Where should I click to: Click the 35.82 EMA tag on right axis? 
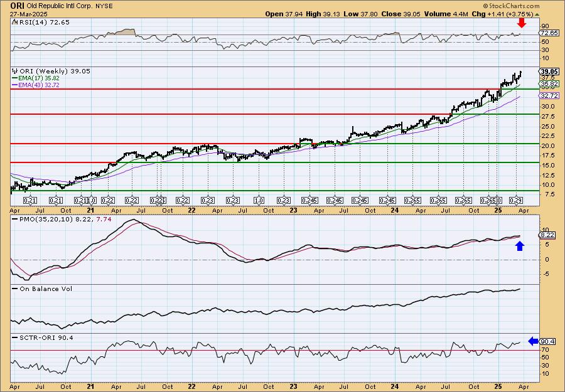click(x=550, y=84)
